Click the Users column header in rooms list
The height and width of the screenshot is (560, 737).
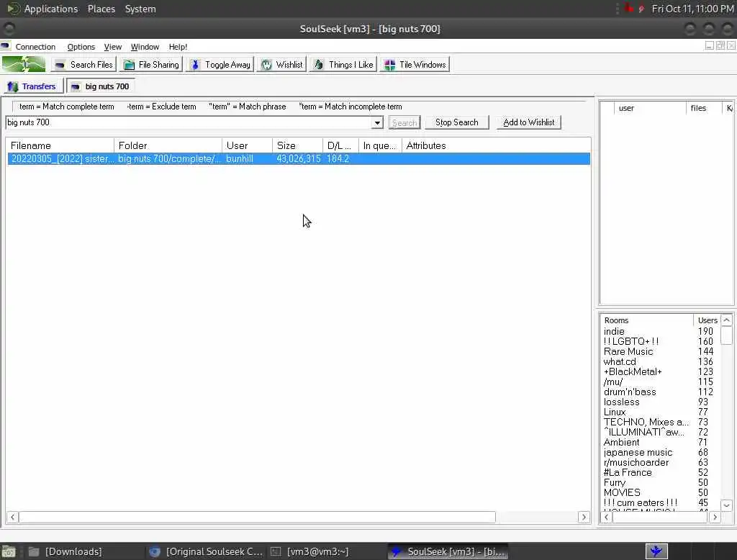707,320
